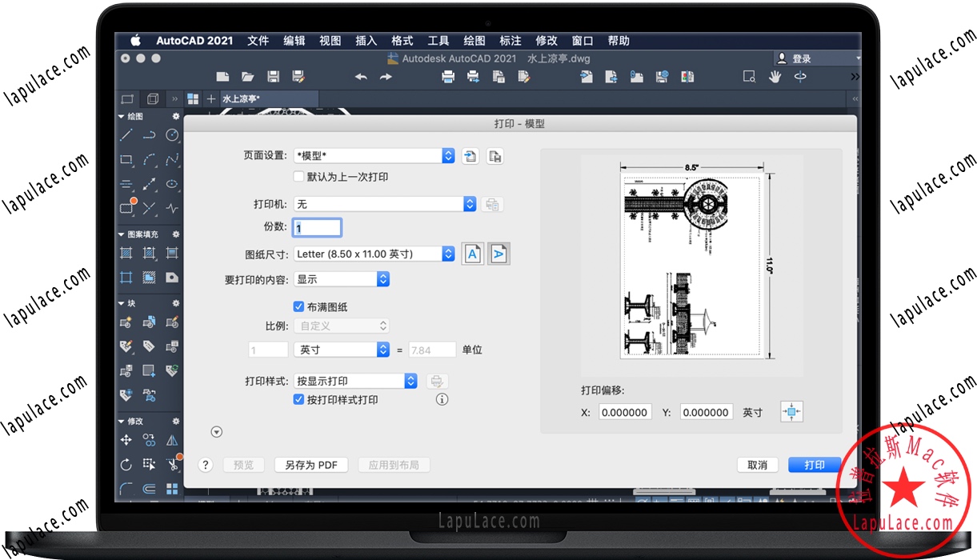
Task: Open the 打印机 dropdown
Action: click(385, 204)
